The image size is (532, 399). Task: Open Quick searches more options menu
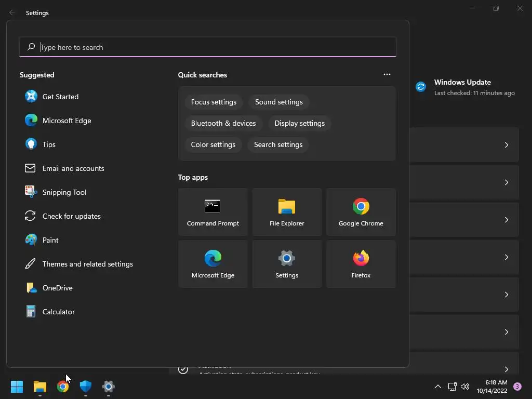tap(387, 74)
